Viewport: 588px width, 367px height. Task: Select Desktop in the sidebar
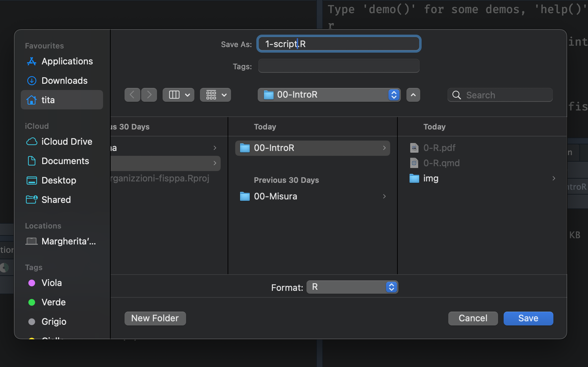[59, 180]
